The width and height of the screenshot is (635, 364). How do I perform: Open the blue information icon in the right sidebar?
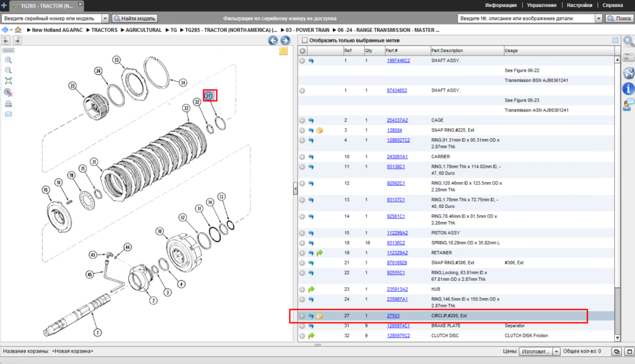click(628, 89)
